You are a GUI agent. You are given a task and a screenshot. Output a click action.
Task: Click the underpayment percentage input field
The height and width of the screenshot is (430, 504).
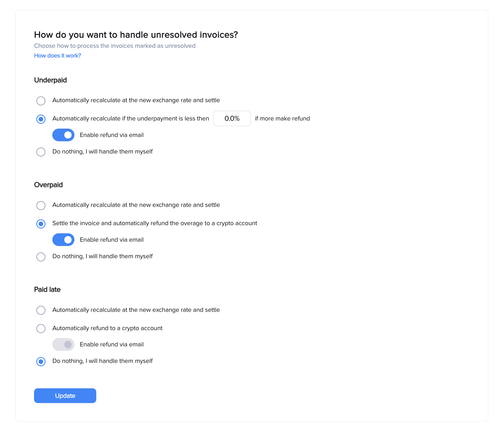pyautogui.click(x=232, y=118)
